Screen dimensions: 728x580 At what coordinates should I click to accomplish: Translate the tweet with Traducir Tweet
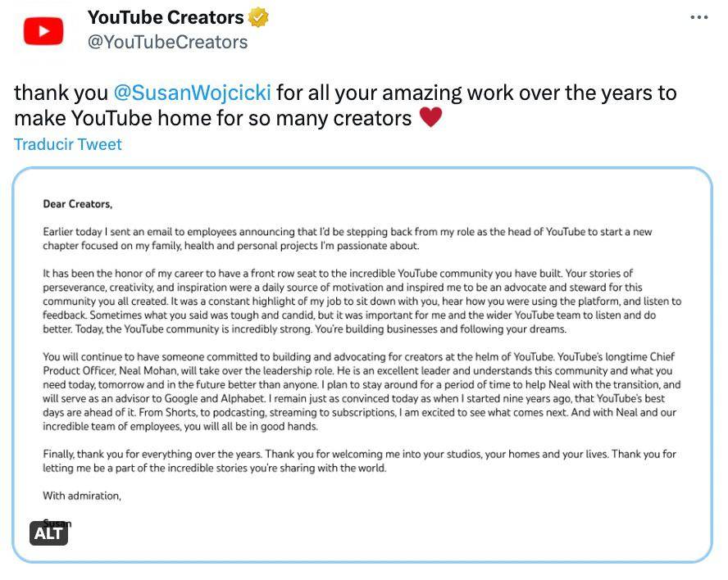click(x=68, y=143)
